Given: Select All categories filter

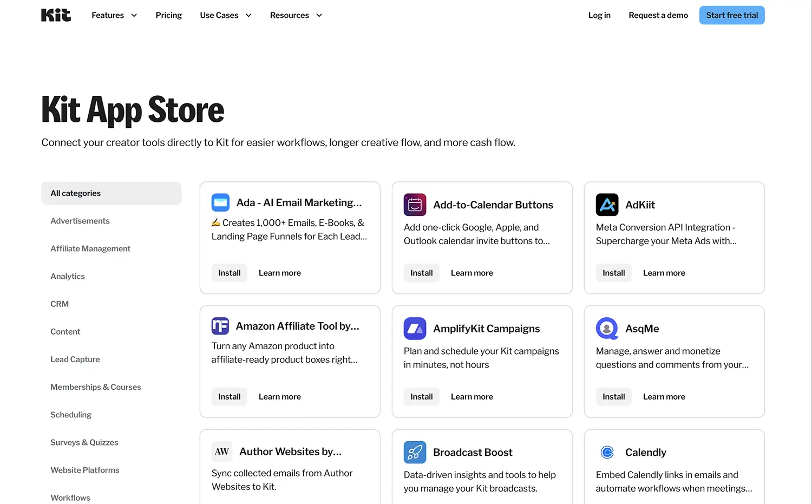Looking at the screenshot, I should coord(111,193).
